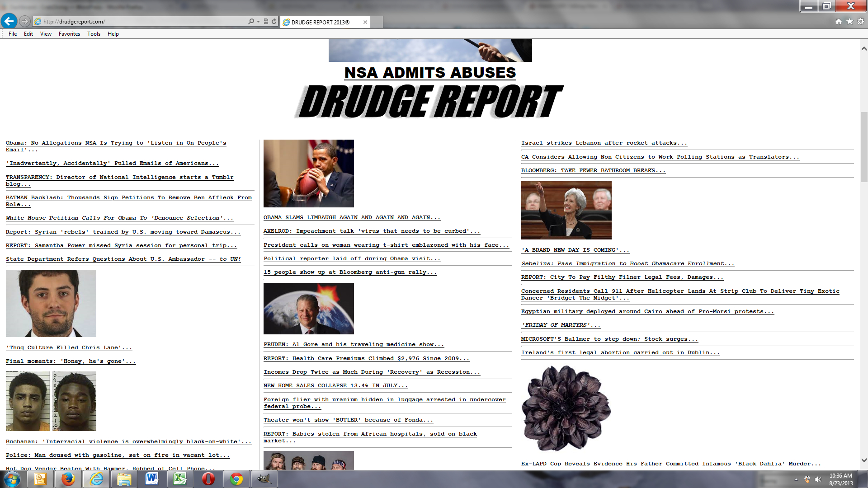
Task: Click the black dahlia flower image
Action: point(566,408)
